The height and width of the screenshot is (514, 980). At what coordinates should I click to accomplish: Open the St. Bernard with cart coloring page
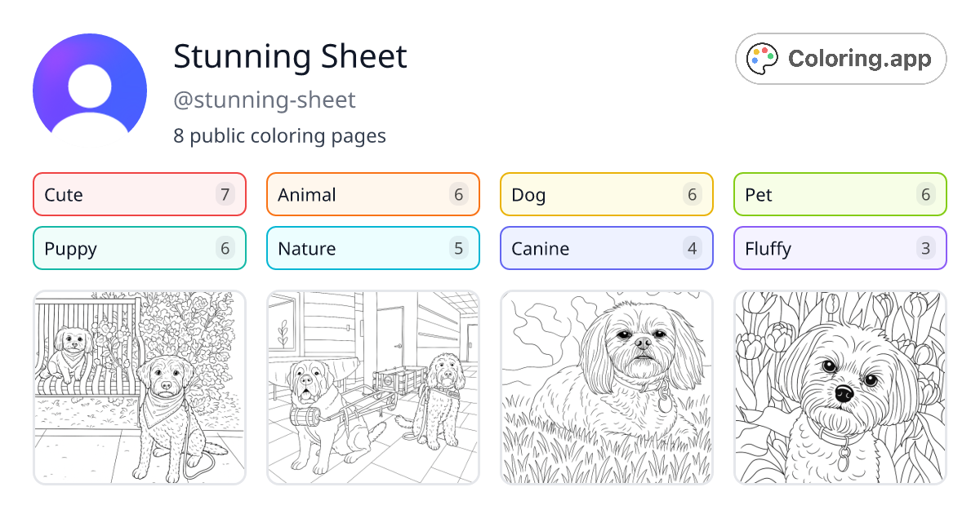click(372, 387)
